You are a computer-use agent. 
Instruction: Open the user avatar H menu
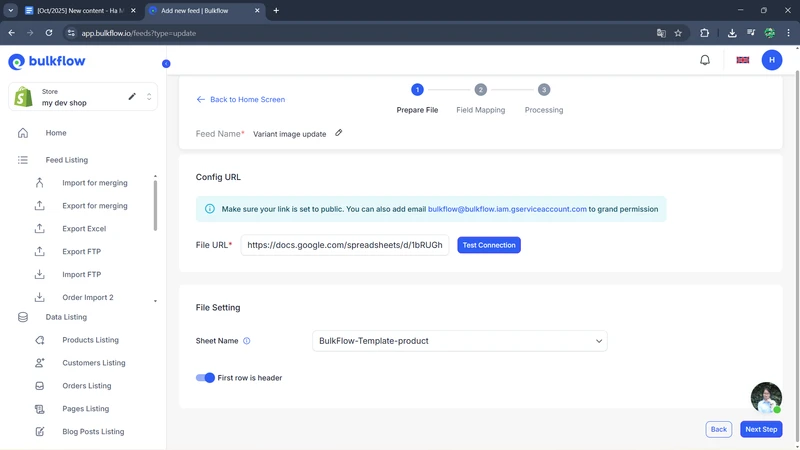[771, 60]
